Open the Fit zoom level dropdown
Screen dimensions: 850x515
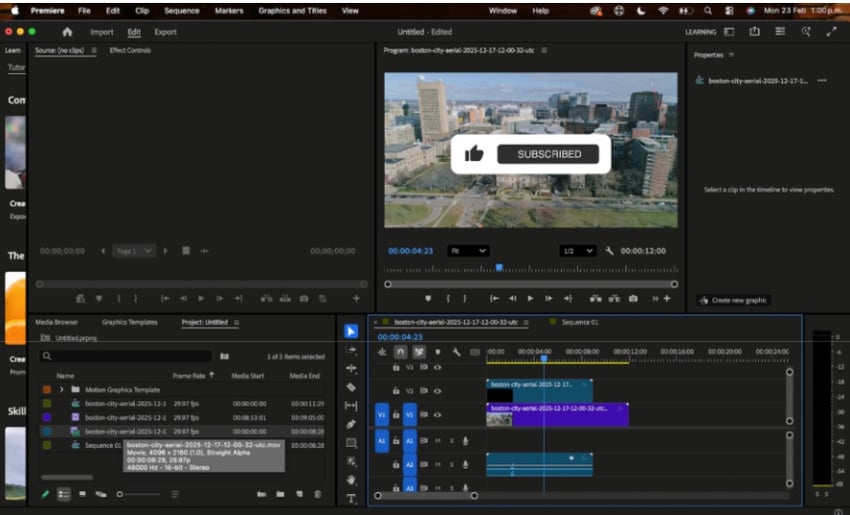tap(468, 251)
